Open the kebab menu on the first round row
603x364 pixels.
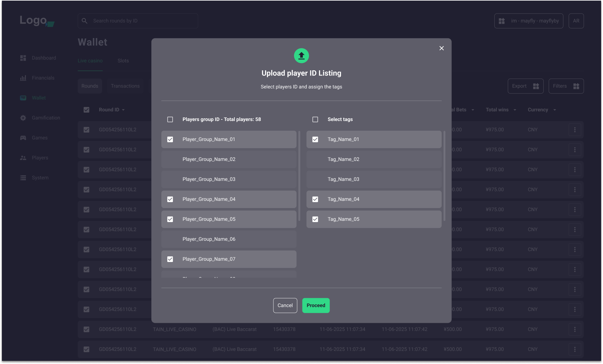575,129
